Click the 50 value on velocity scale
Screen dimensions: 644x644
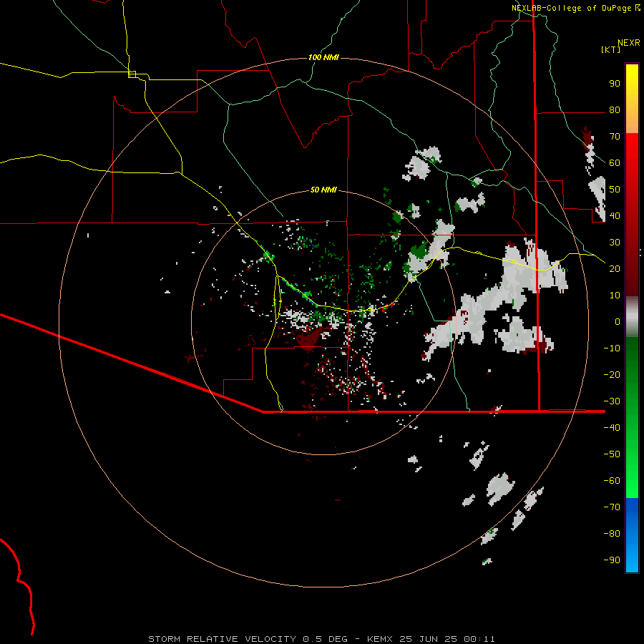pos(615,190)
